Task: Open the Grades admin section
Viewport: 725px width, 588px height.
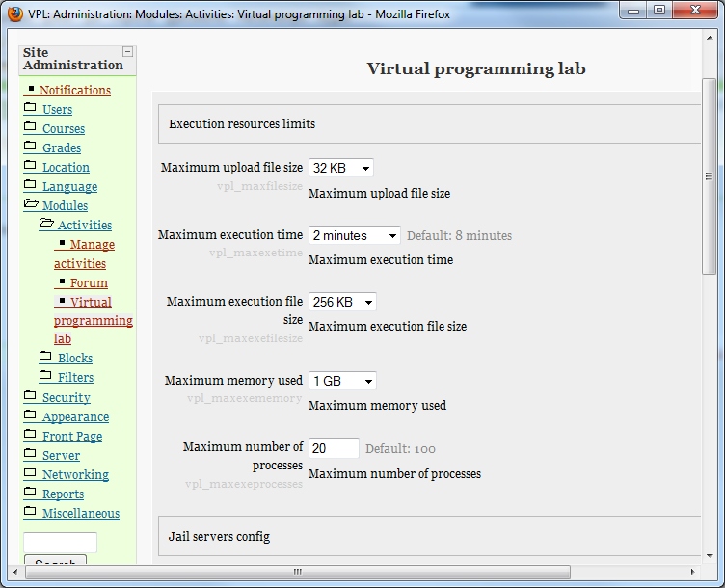Action: click(x=62, y=148)
